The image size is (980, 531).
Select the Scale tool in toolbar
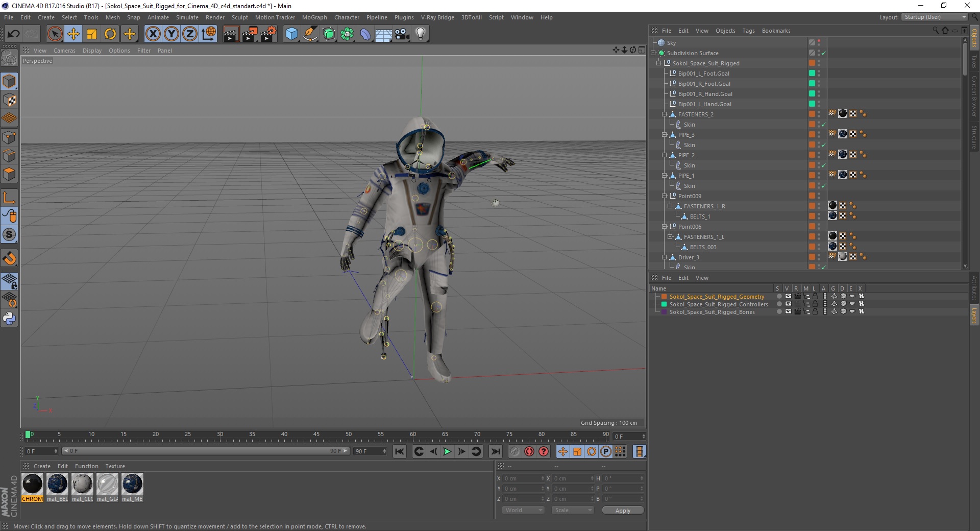click(92, 34)
